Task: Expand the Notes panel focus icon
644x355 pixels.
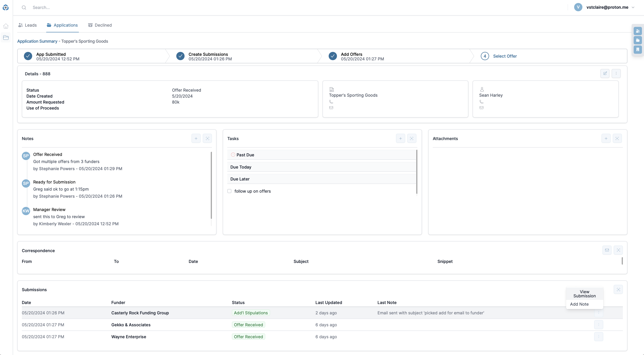Action: click(207, 138)
